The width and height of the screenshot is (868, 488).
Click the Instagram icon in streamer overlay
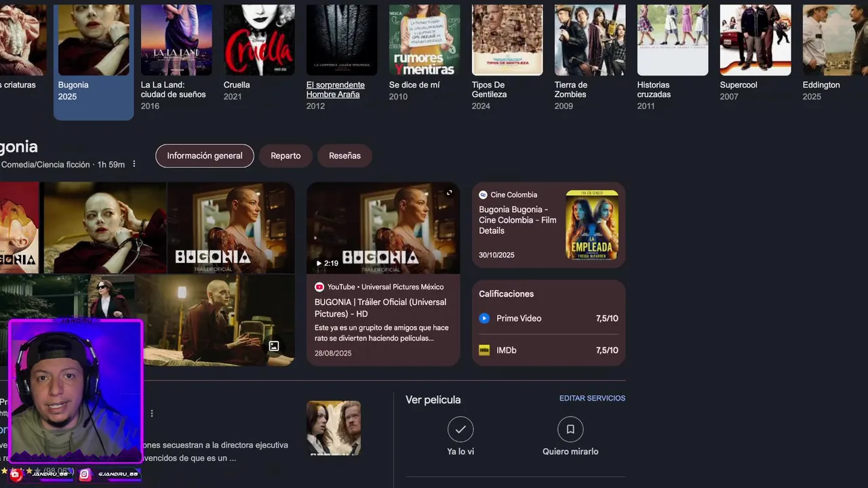[85, 475]
